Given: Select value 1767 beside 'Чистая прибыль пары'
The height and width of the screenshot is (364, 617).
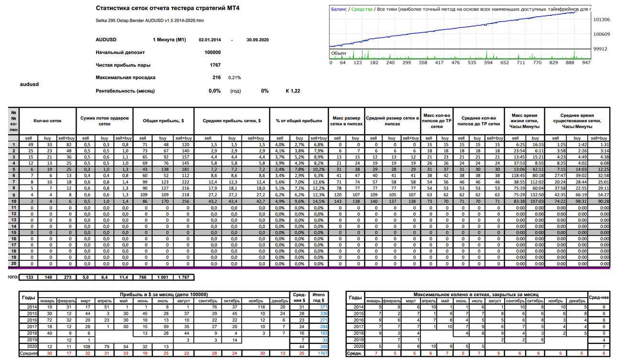Looking at the screenshot, I should coord(215,65).
